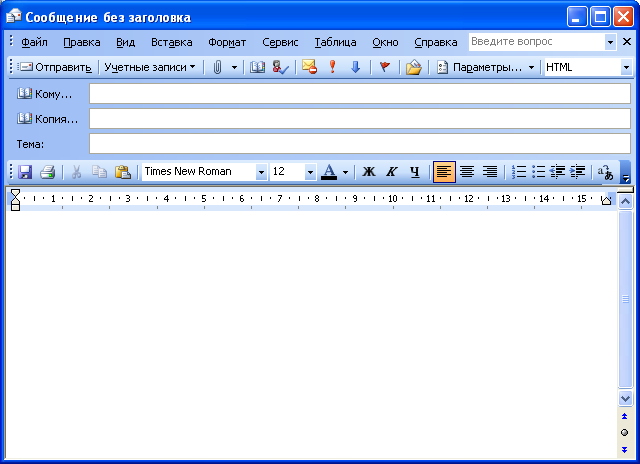Click the cut scissors icon
Viewport: 640px width, 464px height.
tap(76, 172)
